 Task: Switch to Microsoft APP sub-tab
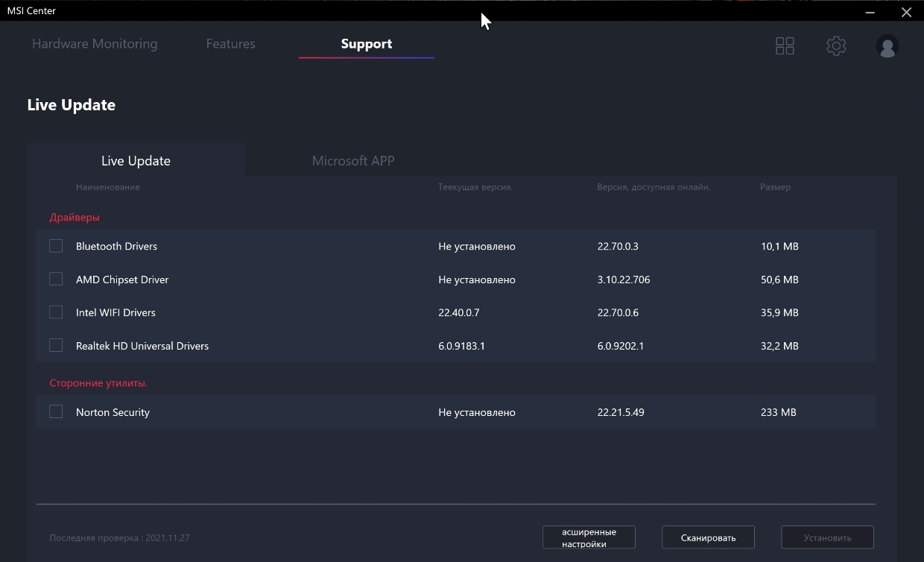click(353, 161)
